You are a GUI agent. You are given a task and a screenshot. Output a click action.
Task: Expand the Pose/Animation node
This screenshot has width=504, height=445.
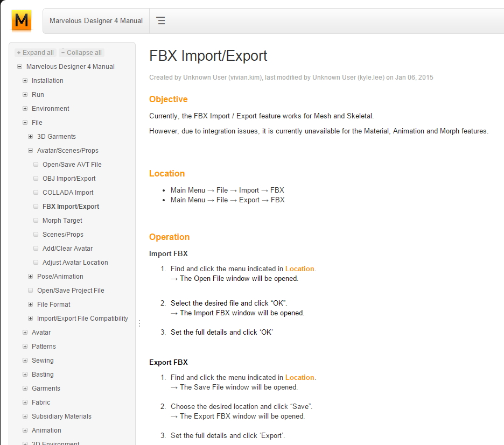[31, 277]
